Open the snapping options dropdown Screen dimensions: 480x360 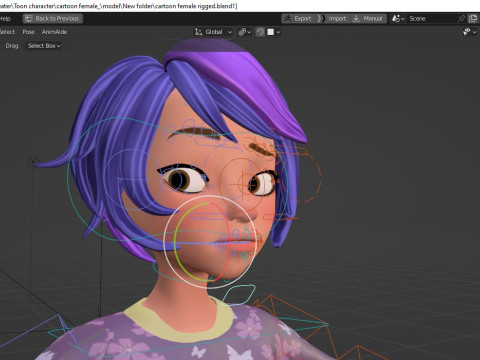pos(274,32)
